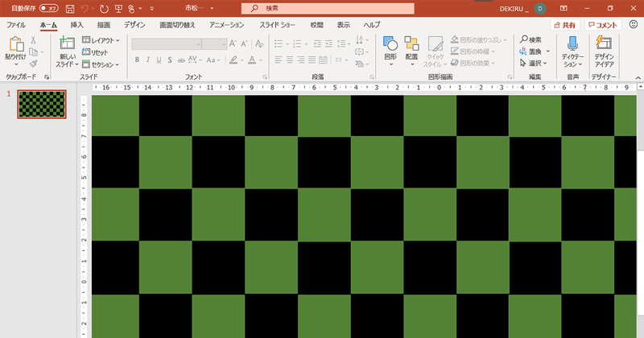
Task: Start slideshow from beginning icon
Action: (x=120, y=8)
